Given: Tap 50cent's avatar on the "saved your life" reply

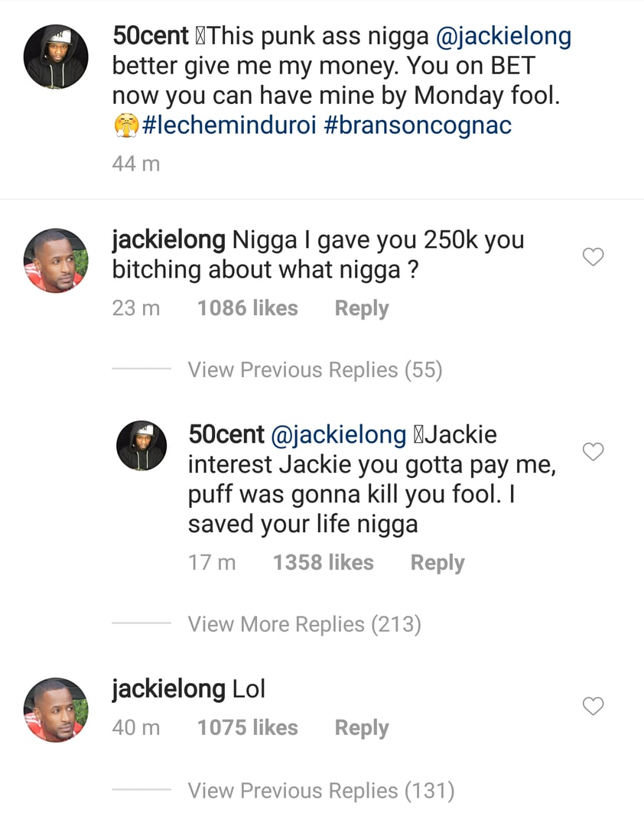Looking at the screenshot, I should point(141,445).
